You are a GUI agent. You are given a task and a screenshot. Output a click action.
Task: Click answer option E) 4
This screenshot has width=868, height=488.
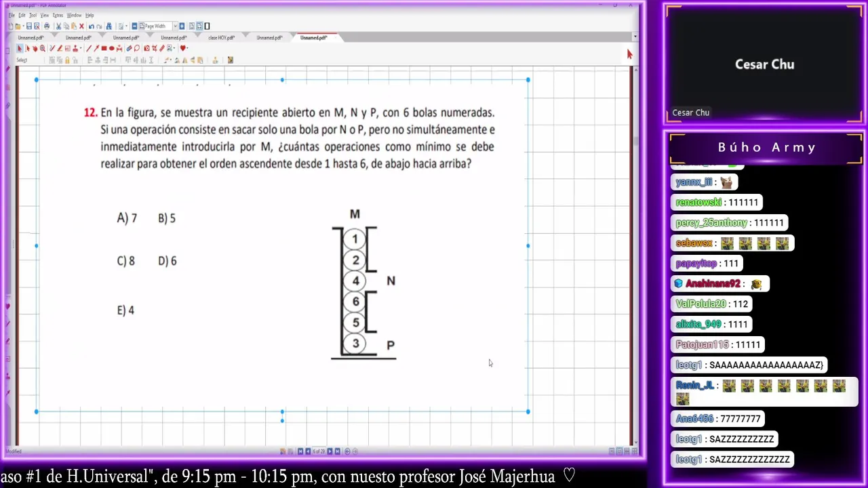coord(125,310)
